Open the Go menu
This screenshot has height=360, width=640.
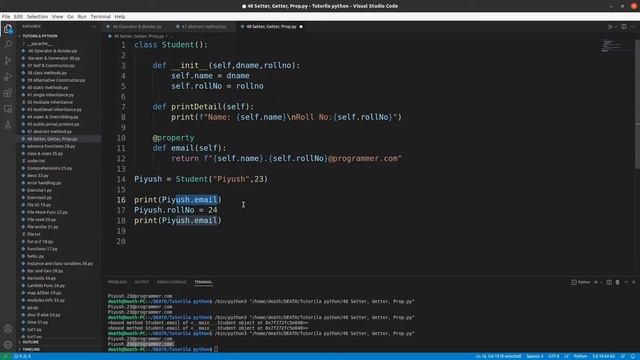coord(71,17)
